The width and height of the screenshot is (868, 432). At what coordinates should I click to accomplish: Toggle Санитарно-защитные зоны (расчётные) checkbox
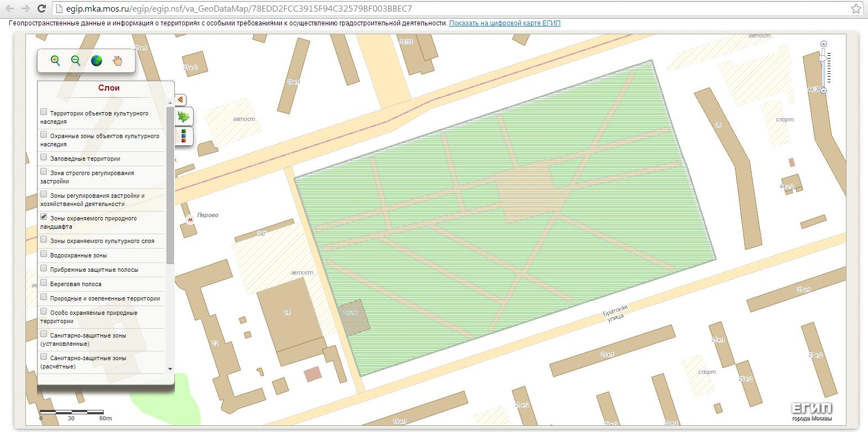pos(44,356)
